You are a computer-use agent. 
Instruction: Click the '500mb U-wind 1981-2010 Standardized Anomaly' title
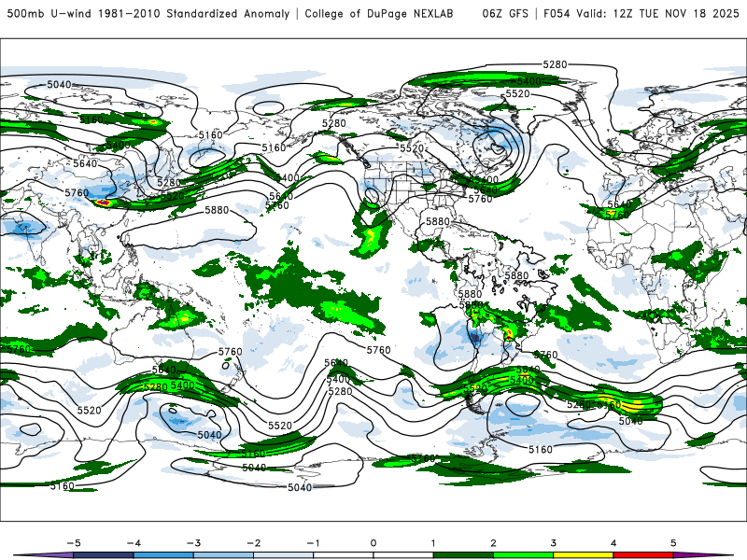148,14
